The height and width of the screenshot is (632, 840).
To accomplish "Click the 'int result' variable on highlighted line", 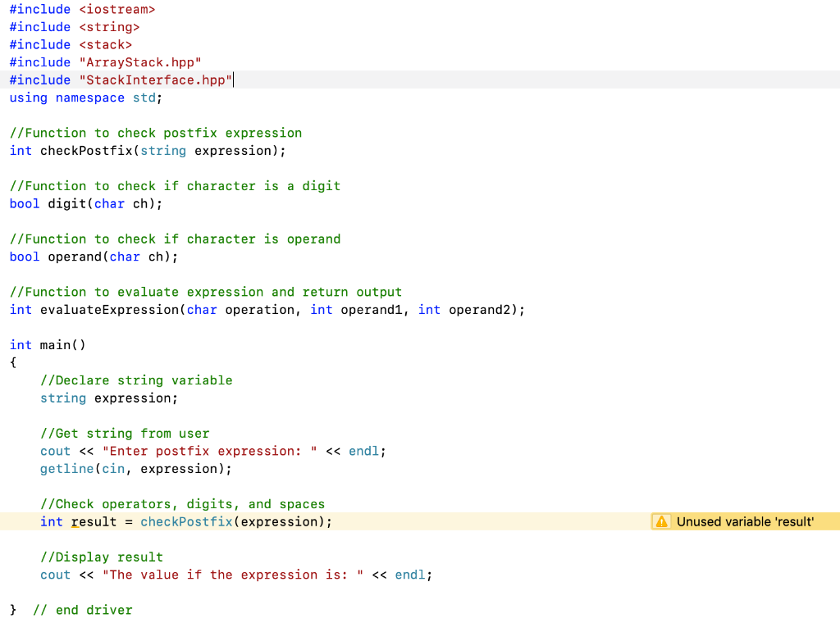I will [x=78, y=521].
